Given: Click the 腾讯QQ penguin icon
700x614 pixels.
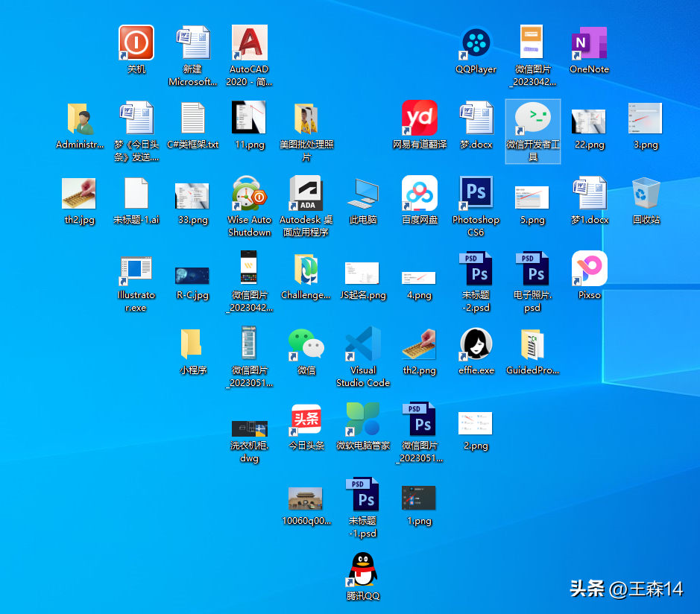Looking at the screenshot, I should (363, 570).
